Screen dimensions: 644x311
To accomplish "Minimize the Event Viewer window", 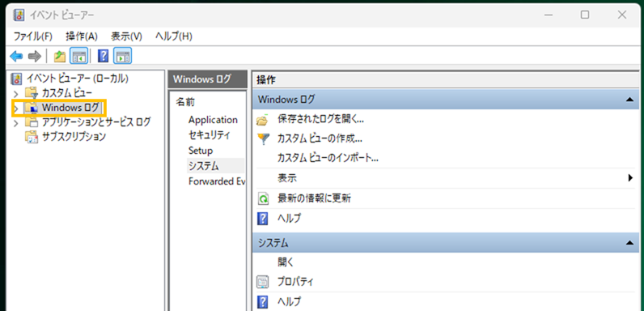I will (548, 15).
